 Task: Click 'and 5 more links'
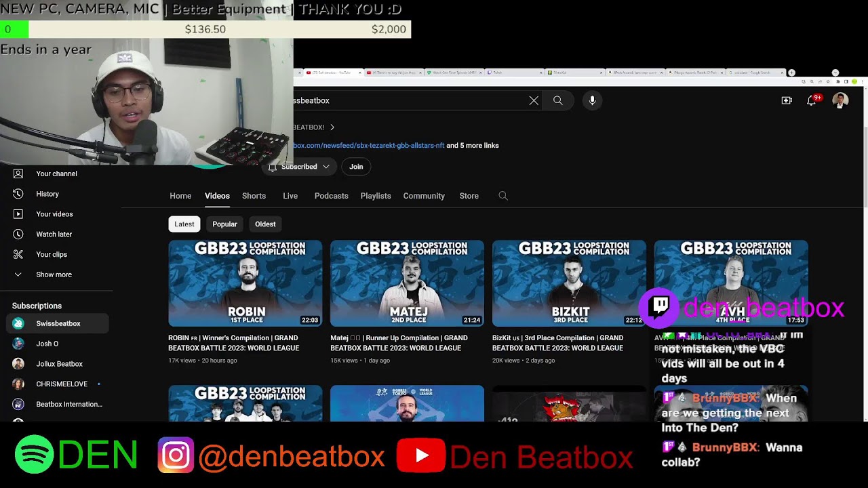tap(473, 146)
